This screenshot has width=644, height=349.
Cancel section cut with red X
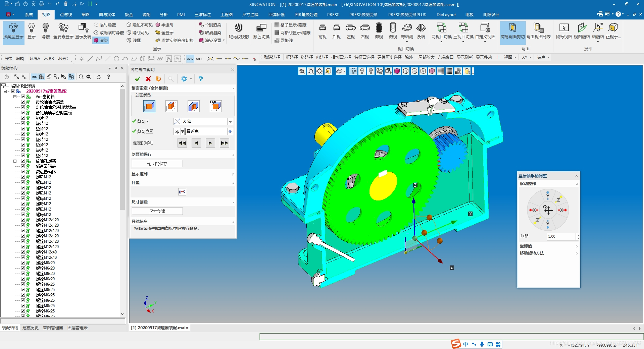click(x=148, y=79)
